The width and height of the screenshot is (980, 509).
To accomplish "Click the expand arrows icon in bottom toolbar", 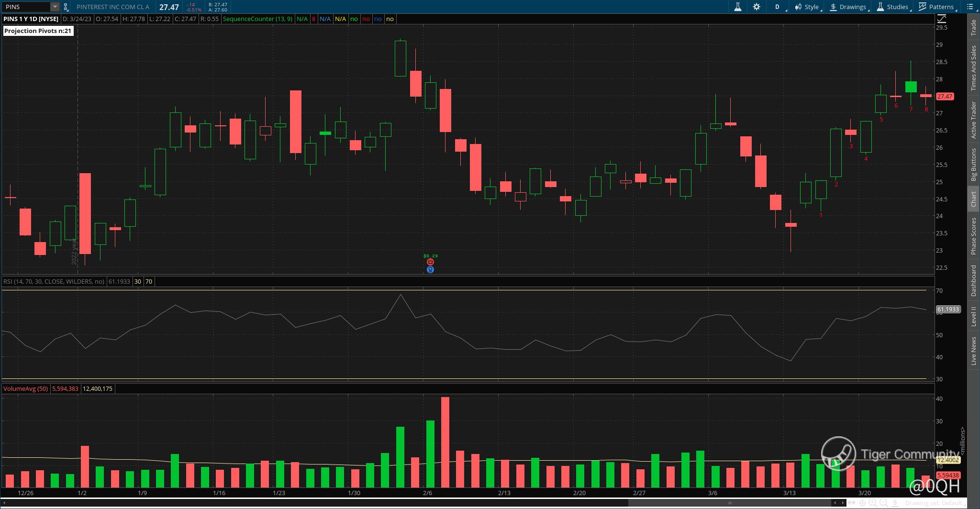I will [852, 503].
